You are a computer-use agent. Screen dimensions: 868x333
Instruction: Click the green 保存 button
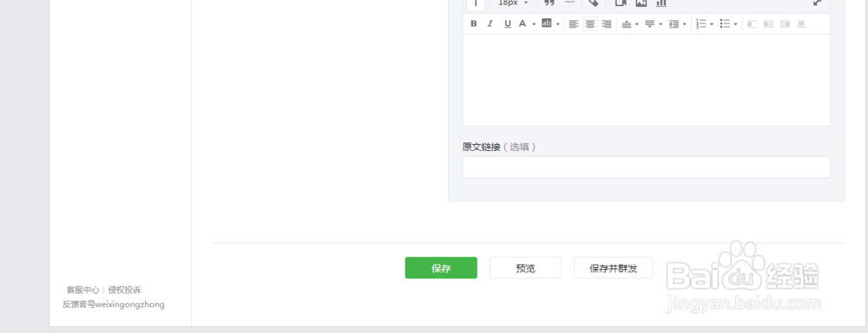pos(441,268)
